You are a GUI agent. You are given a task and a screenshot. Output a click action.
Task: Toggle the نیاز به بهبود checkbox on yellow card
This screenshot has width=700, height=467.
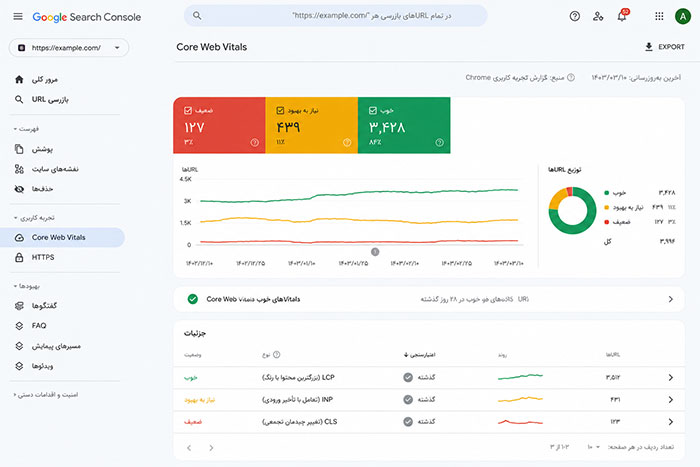tap(280, 110)
